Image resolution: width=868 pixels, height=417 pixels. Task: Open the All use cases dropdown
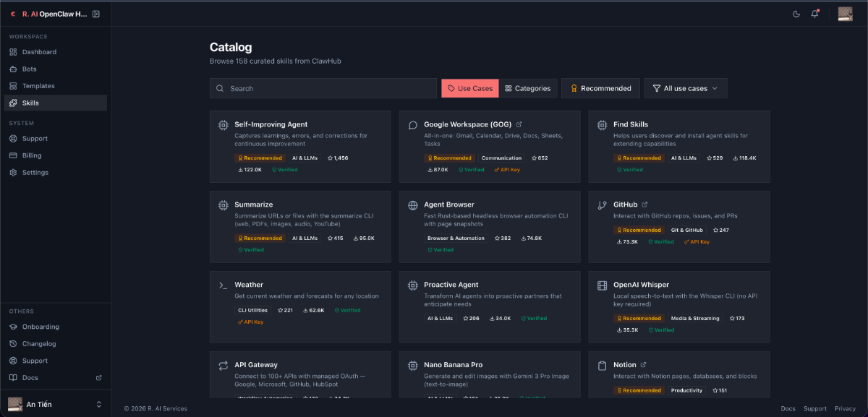(x=686, y=88)
